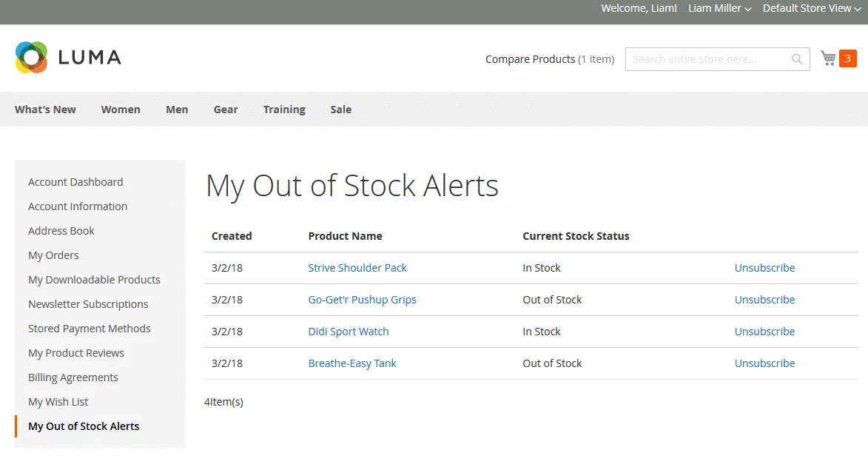
Task: Open the Gear menu
Action: click(x=226, y=110)
